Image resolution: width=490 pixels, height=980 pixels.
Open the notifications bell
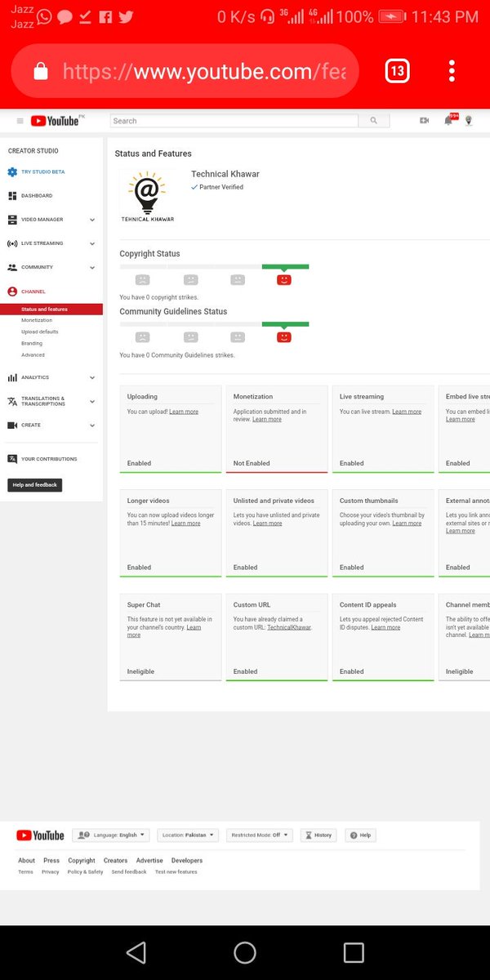448,121
